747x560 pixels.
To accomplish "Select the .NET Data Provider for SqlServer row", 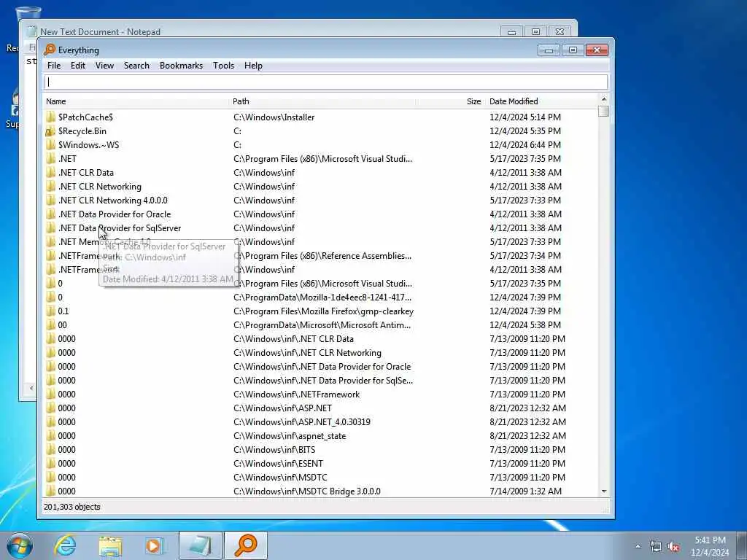I will 320,228.
